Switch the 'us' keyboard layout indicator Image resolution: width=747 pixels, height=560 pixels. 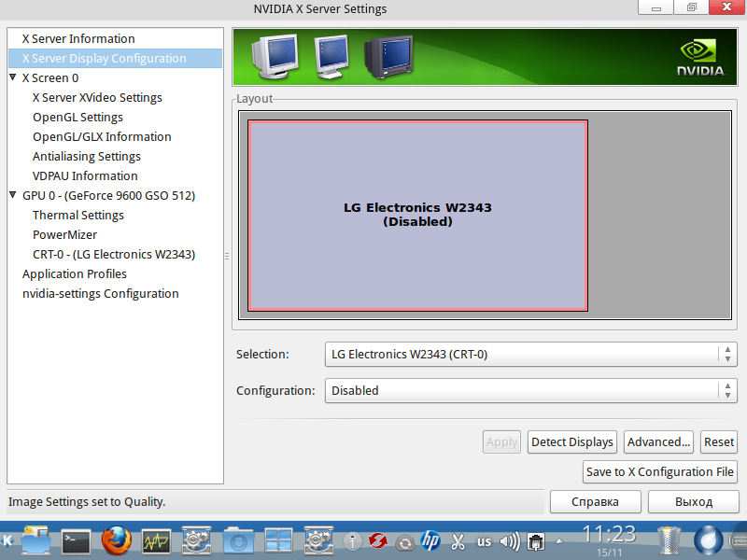(x=484, y=542)
